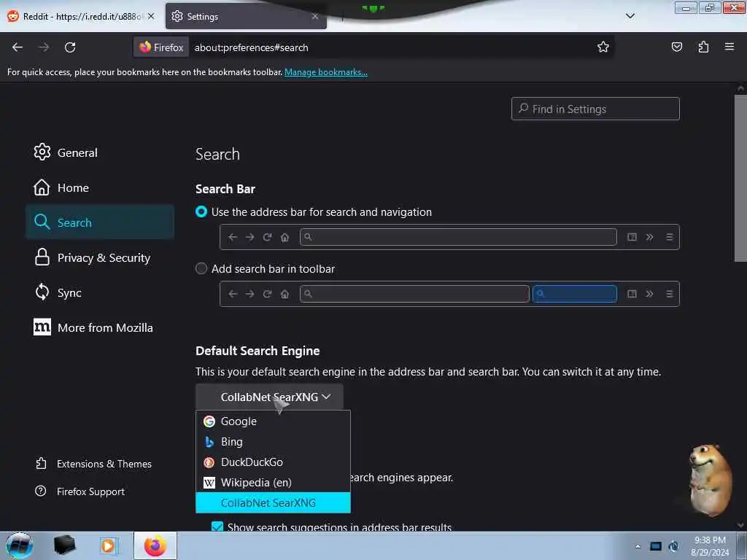Collapse the CollabNet SearXNG default engine dropdown
This screenshot has height=560, width=747.
269,397
